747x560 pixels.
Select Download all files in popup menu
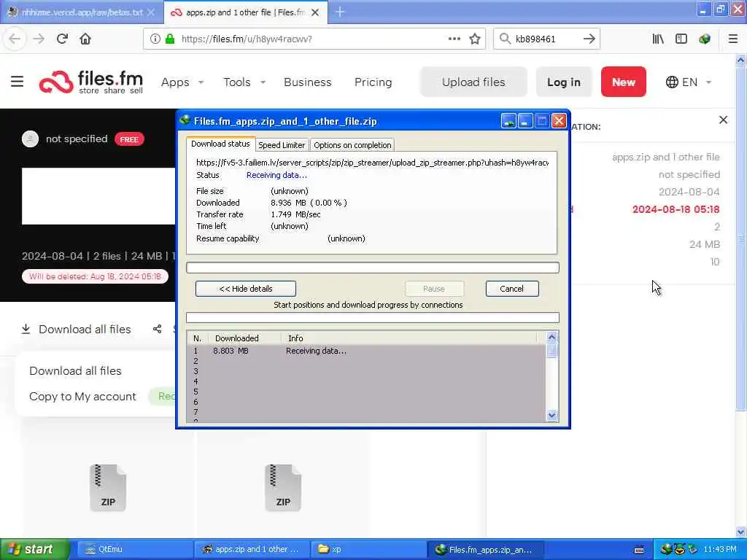[75, 370]
